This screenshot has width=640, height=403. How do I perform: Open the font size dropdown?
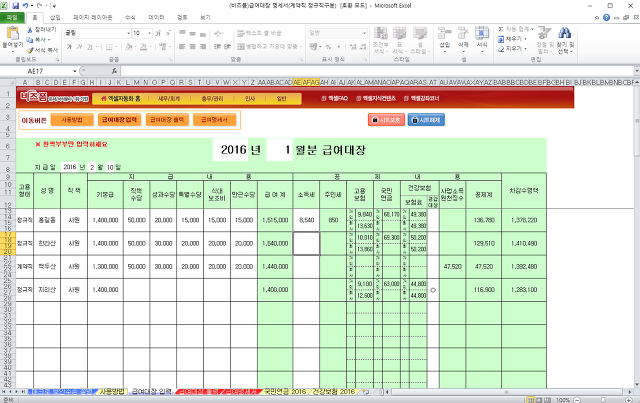point(150,33)
